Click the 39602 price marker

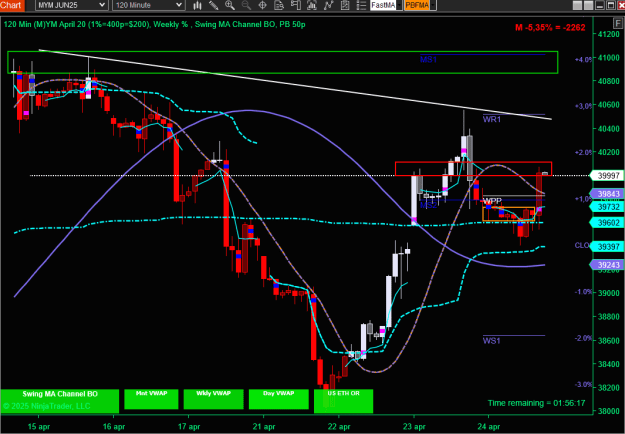click(607, 223)
